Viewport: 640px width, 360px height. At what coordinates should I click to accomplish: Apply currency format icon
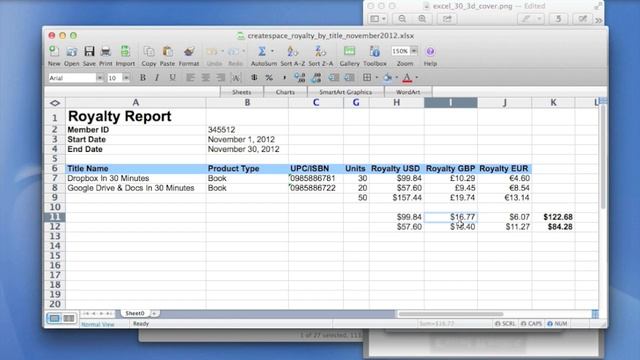pyautogui.click(x=254, y=78)
